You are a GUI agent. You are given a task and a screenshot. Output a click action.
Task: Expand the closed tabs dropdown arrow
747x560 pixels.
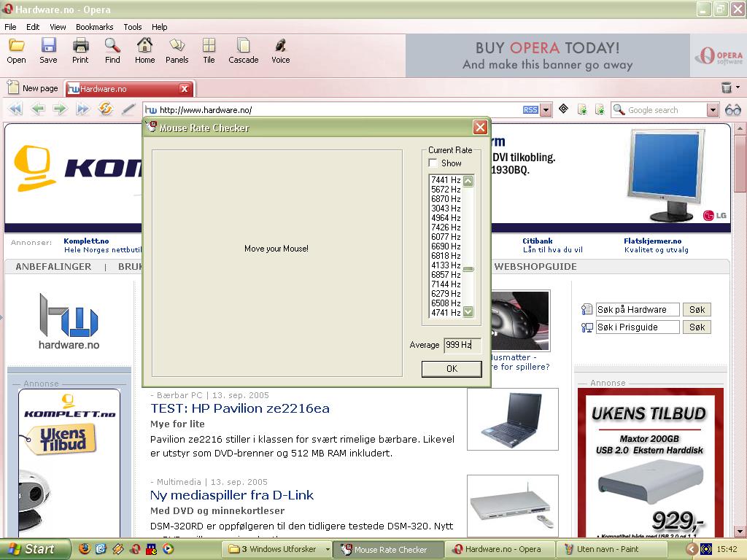pyautogui.click(x=738, y=87)
